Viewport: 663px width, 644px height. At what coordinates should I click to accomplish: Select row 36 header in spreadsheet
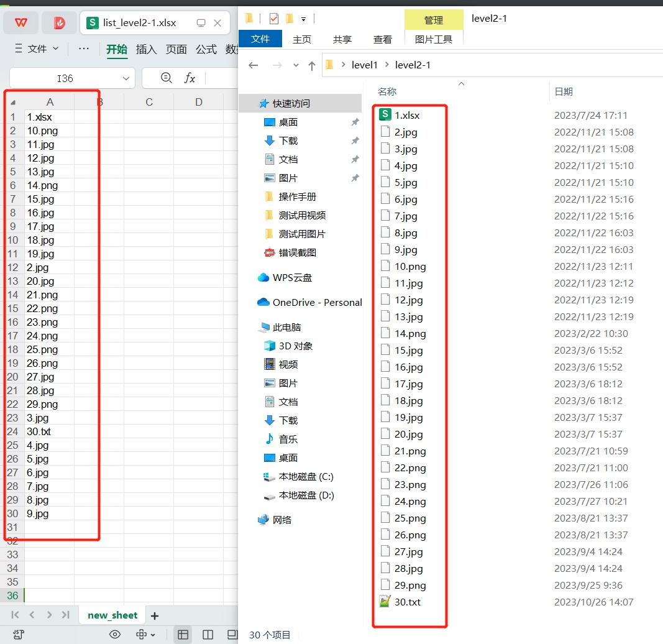coord(12,596)
